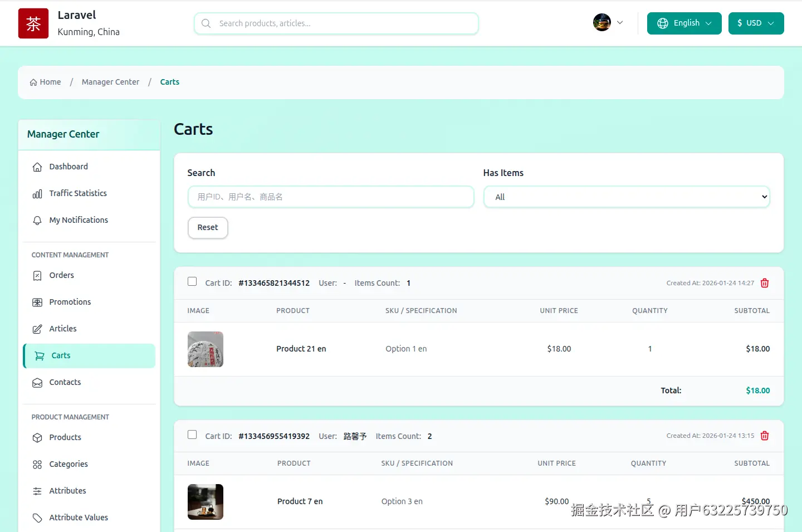This screenshot has width=802, height=532.
Task: Delete cart #133456955419392 with trash icon
Action: [765, 436]
